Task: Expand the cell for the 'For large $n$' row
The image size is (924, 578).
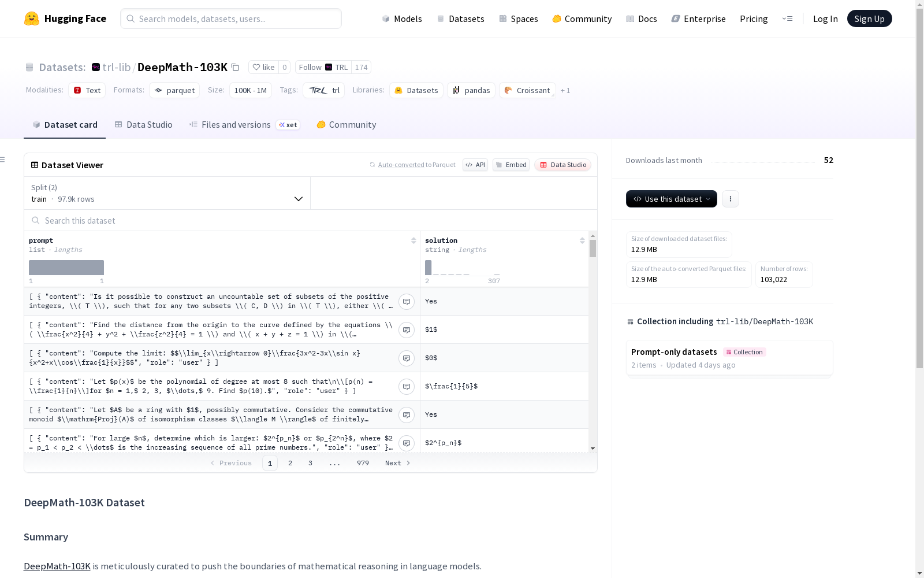Action: [407, 443]
